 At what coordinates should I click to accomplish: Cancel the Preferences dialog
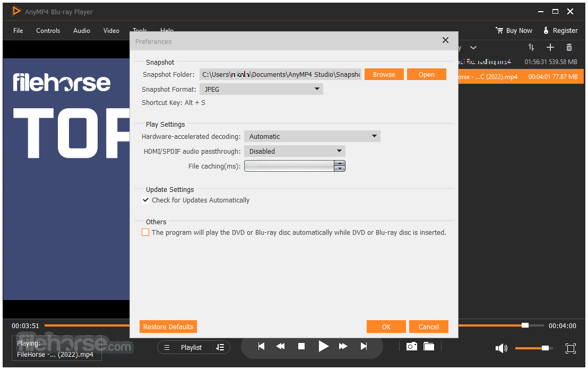[x=429, y=327]
